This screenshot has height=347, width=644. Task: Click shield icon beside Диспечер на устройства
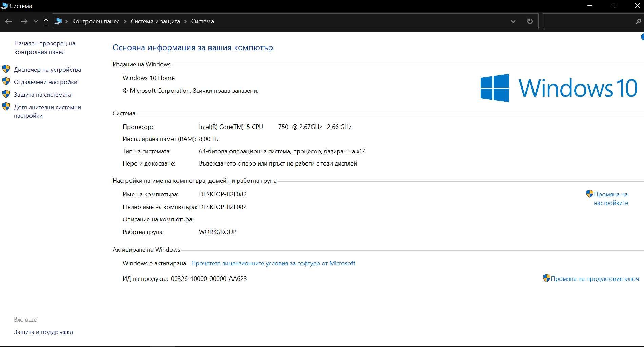pos(6,69)
